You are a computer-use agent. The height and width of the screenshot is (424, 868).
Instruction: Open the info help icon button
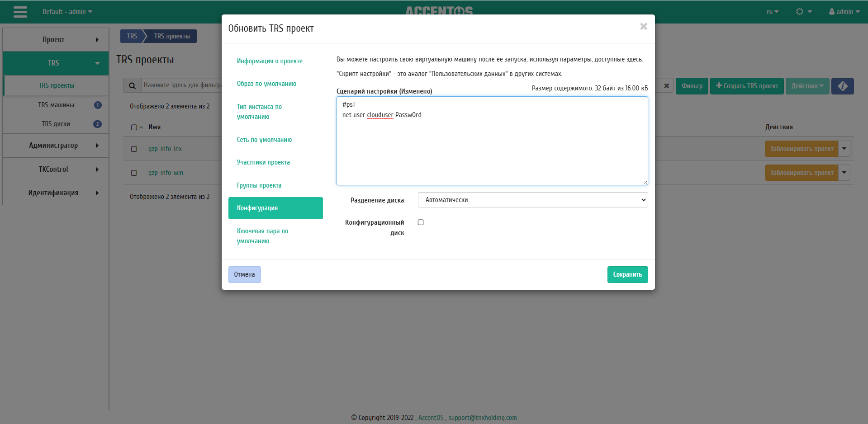(x=842, y=86)
